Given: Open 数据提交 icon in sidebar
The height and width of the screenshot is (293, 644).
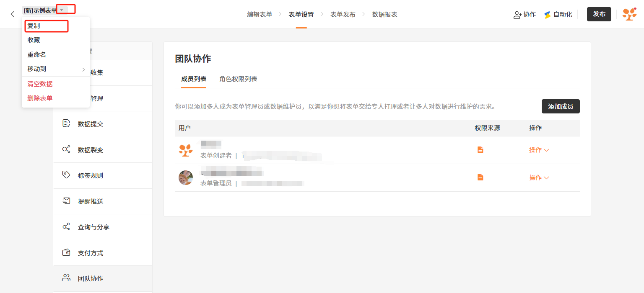Looking at the screenshot, I should [66, 123].
